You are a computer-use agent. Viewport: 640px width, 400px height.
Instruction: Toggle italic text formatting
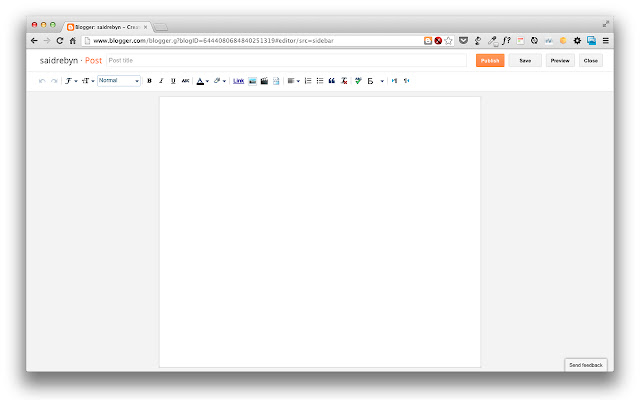click(x=161, y=80)
